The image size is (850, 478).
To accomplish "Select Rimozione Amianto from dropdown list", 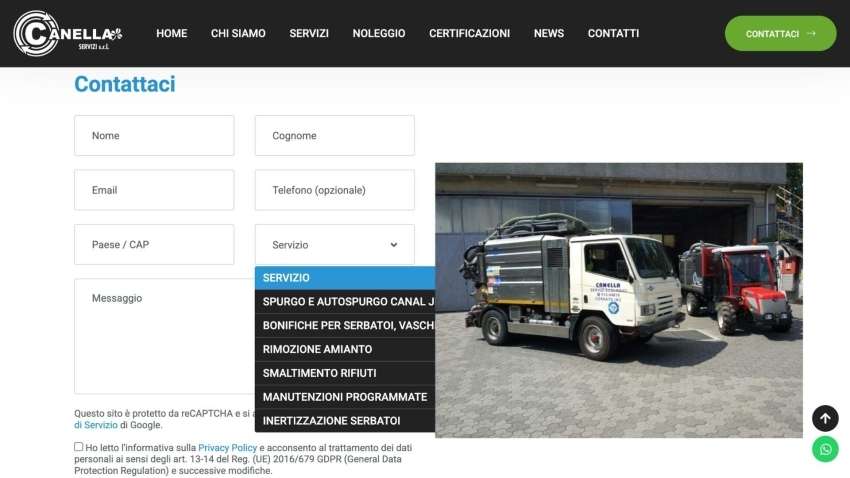I will (x=317, y=349).
